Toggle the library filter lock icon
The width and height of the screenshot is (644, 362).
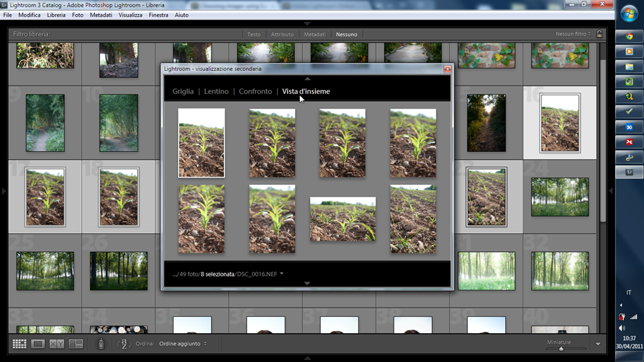tap(599, 34)
